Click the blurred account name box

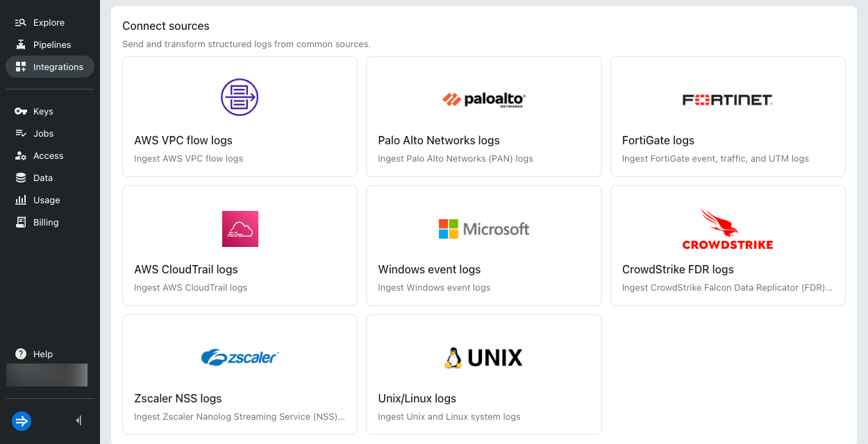tap(47, 375)
